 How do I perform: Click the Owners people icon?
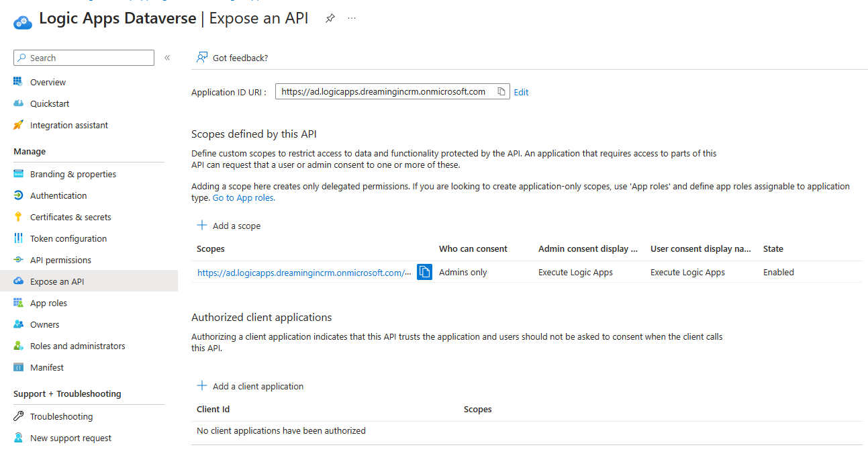(18, 324)
